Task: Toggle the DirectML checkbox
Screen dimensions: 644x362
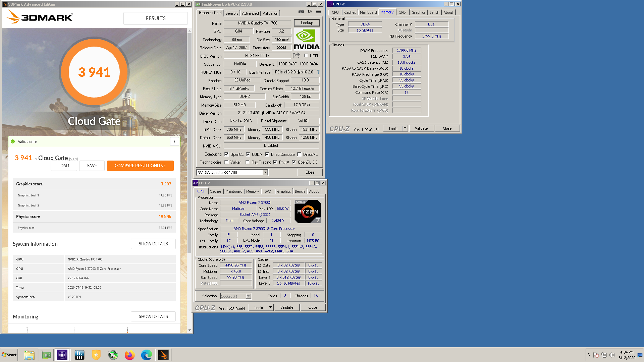Action: click(299, 155)
